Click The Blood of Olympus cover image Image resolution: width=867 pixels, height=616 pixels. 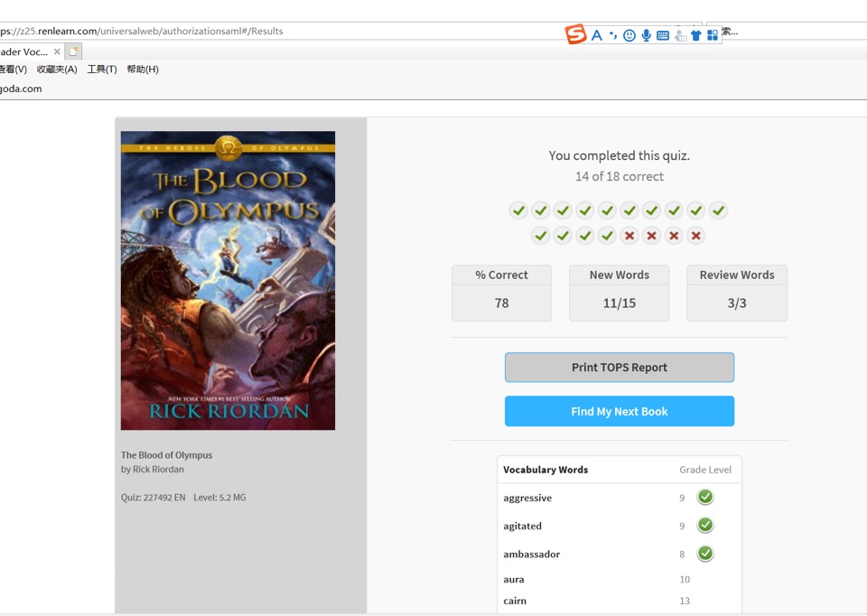pyautogui.click(x=228, y=280)
